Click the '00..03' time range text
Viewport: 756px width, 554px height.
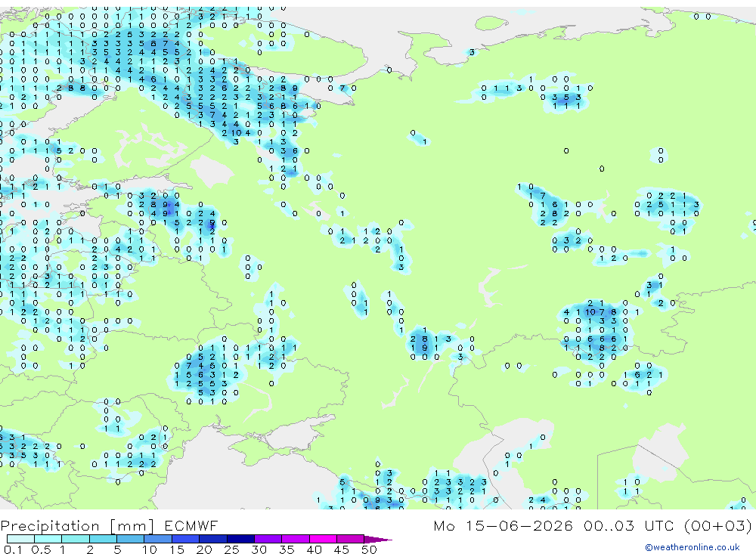(x=609, y=525)
